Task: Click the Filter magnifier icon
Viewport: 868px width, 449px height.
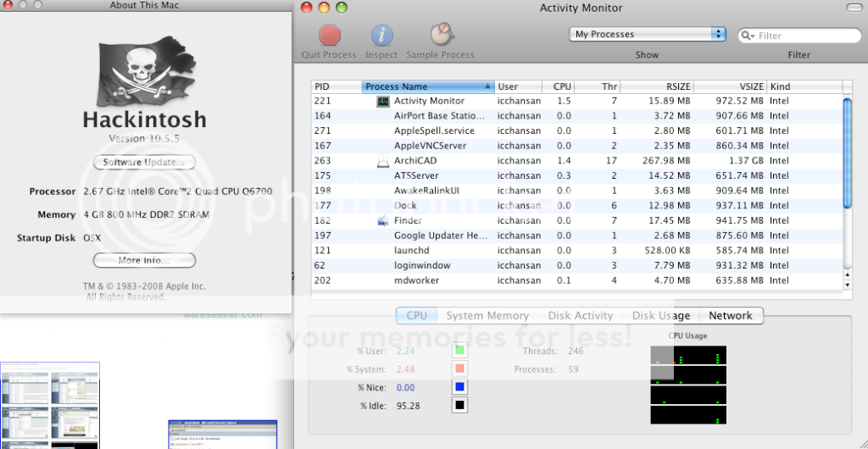Action: (748, 36)
